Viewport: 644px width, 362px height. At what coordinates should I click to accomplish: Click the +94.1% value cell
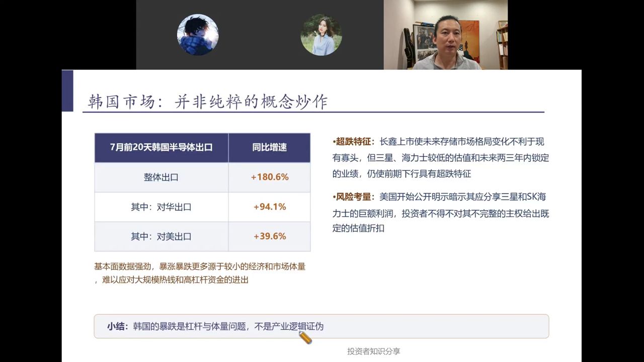point(270,207)
